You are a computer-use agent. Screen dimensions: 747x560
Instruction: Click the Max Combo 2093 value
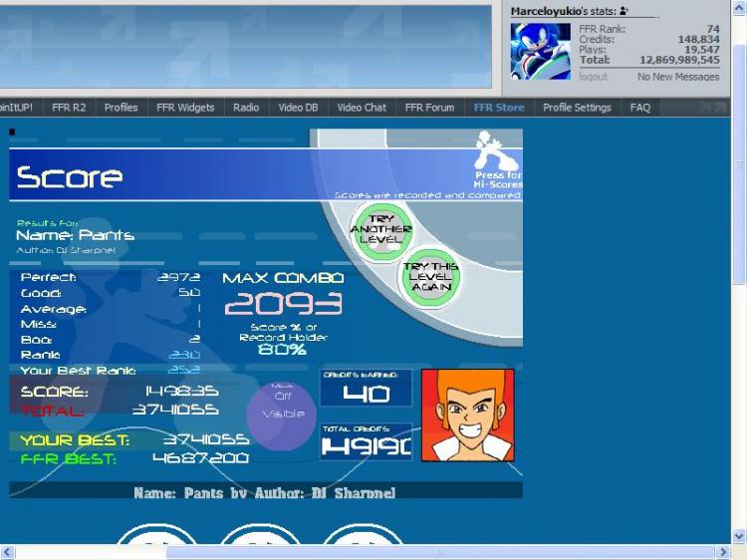tap(284, 304)
